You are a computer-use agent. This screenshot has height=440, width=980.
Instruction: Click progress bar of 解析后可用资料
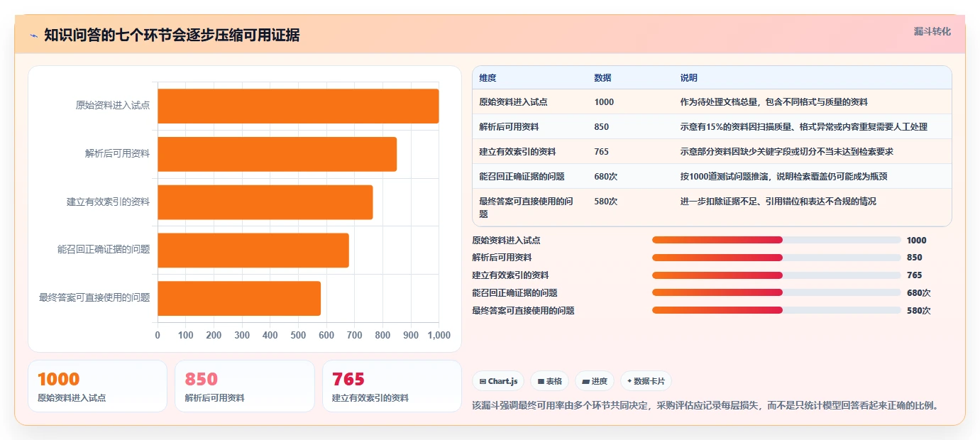click(776, 258)
